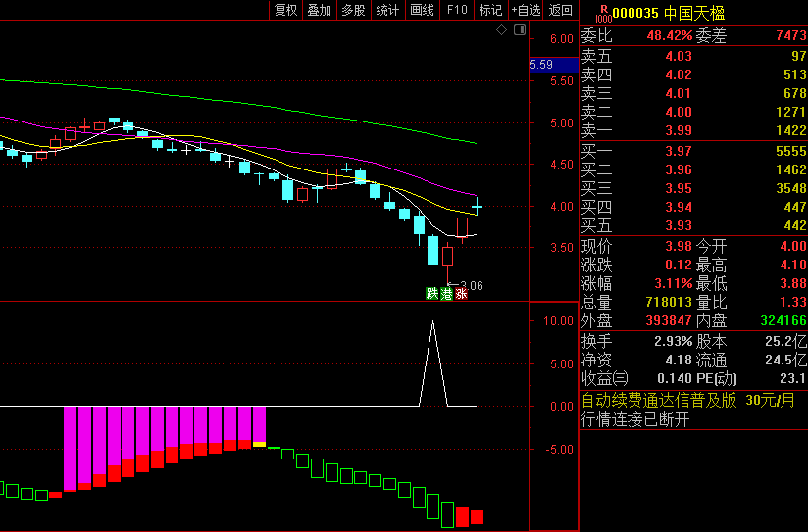The width and height of the screenshot is (808, 532).
Task: Select the 多股 multi-stock view
Action: tap(353, 10)
